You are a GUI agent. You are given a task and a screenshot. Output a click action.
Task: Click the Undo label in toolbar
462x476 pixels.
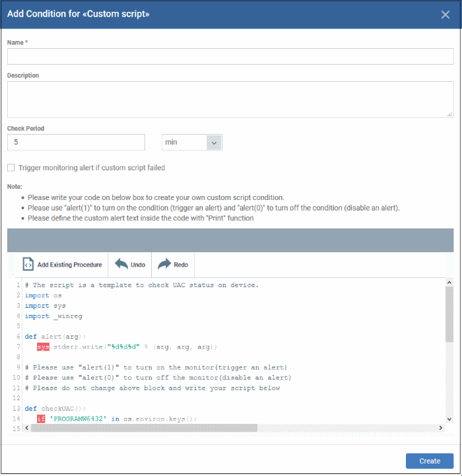138,265
